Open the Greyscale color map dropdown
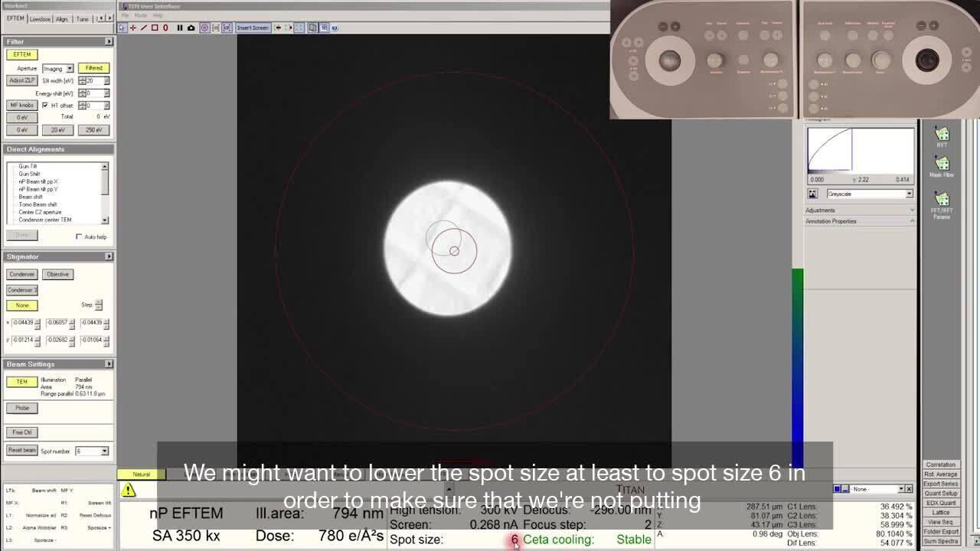This screenshot has width=980, height=551. pyautogui.click(x=870, y=194)
